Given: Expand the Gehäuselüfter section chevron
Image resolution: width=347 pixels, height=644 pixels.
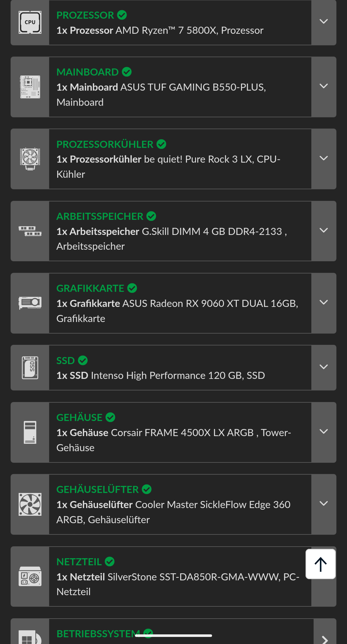Looking at the screenshot, I should [x=324, y=504].
